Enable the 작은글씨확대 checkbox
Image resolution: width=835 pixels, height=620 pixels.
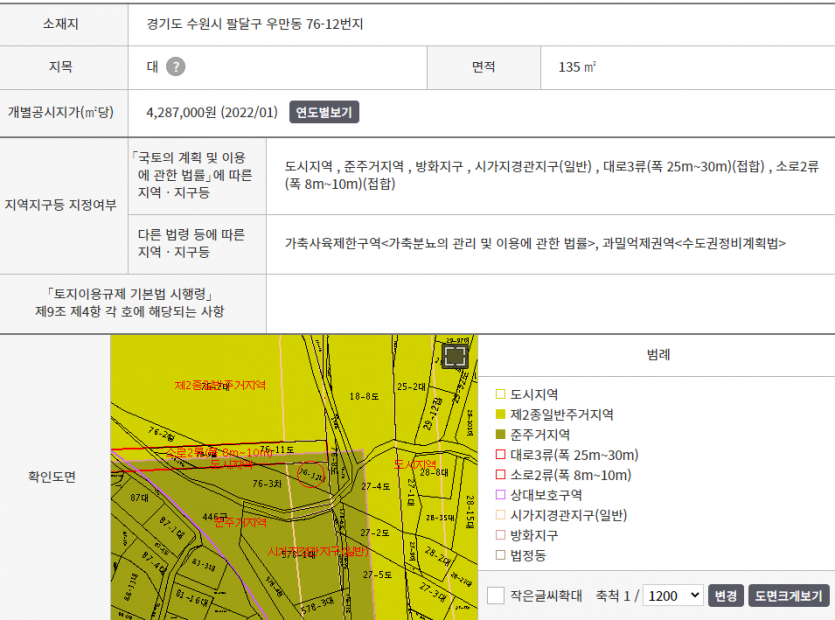[496, 596]
